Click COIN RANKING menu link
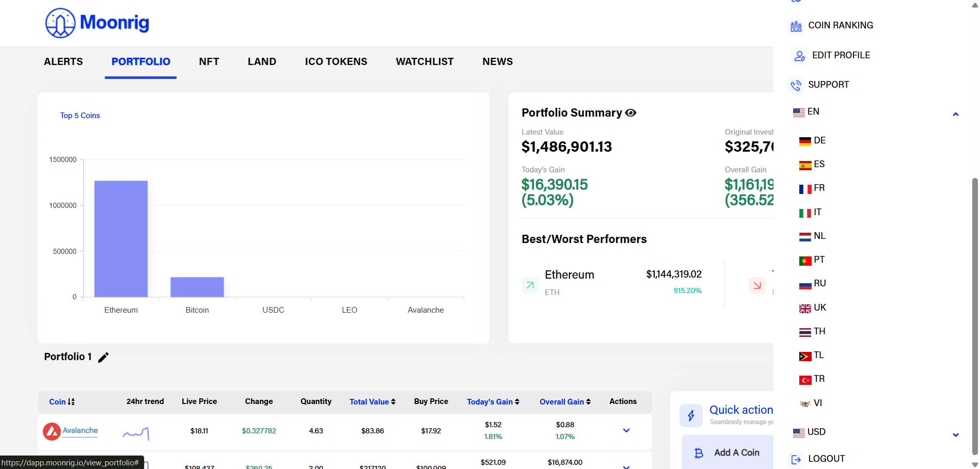The height and width of the screenshot is (469, 980). click(x=841, y=25)
